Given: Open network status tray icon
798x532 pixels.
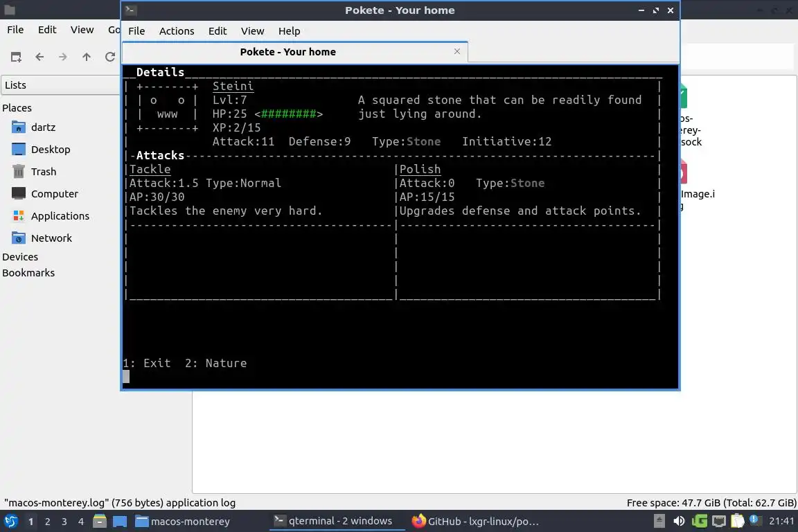Looking at the screenshot, I should tap(718, 521).
